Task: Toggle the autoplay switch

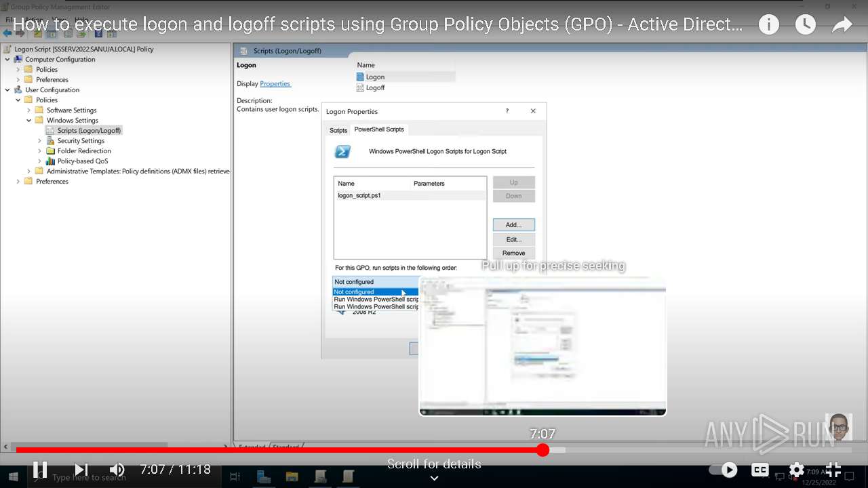Action: [x=723, y=470]
